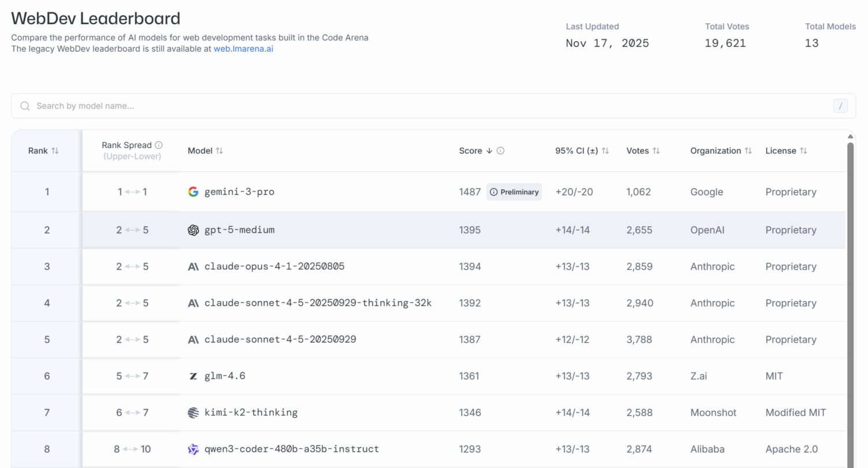Click the Model column sort arrows
868x468 pixels.
pyautogui.click(x=219, y=150)
